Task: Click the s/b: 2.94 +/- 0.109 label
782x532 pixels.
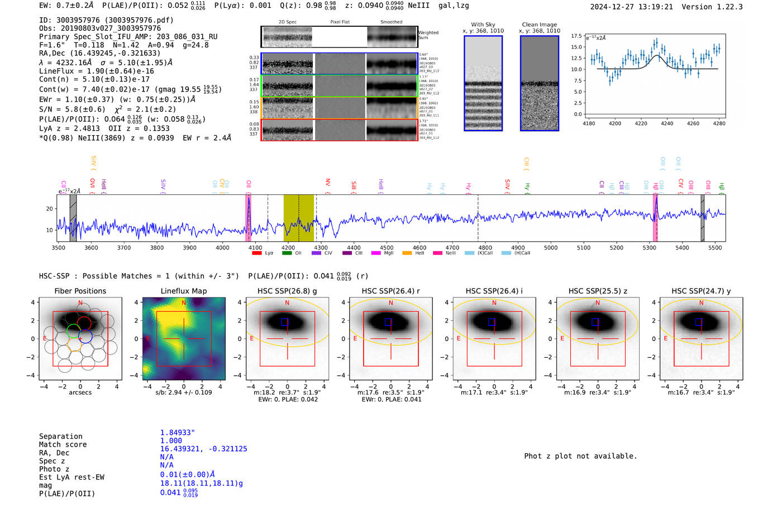Action: coord(183,392)
